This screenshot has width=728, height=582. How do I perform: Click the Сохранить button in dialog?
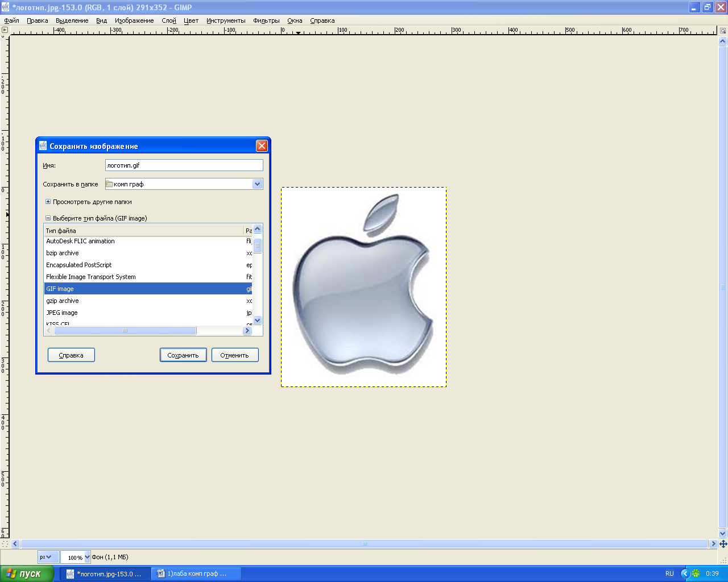[183, 355]
